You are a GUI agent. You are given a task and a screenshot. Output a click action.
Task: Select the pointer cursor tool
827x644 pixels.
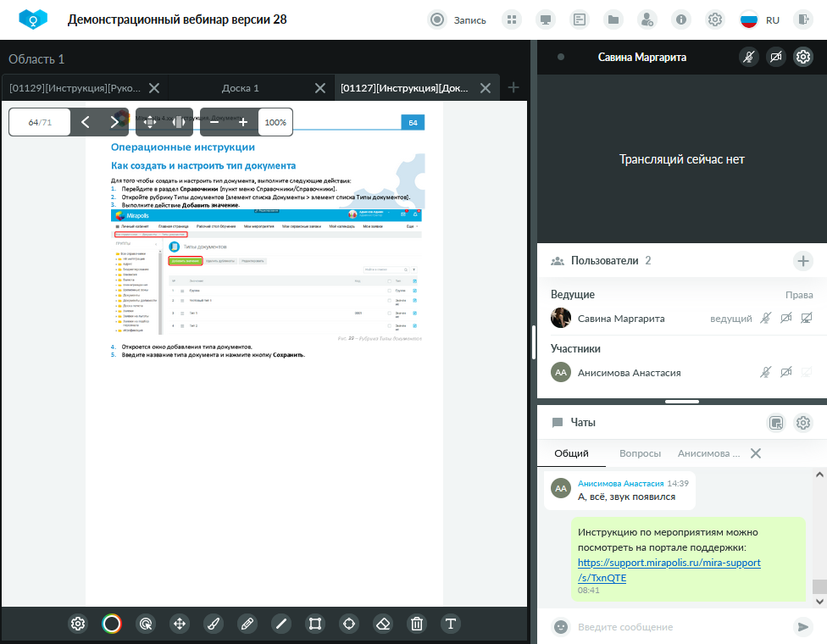tap(146, 624)
